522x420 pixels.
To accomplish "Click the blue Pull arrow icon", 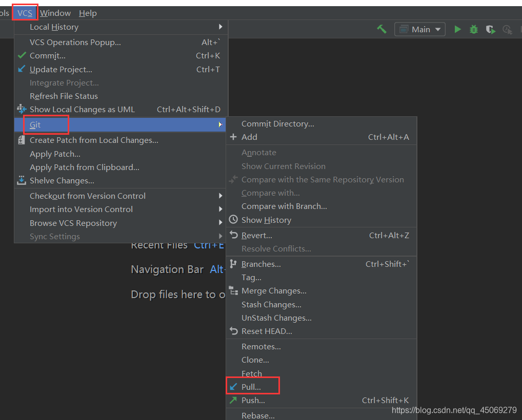I will point(233,387).
